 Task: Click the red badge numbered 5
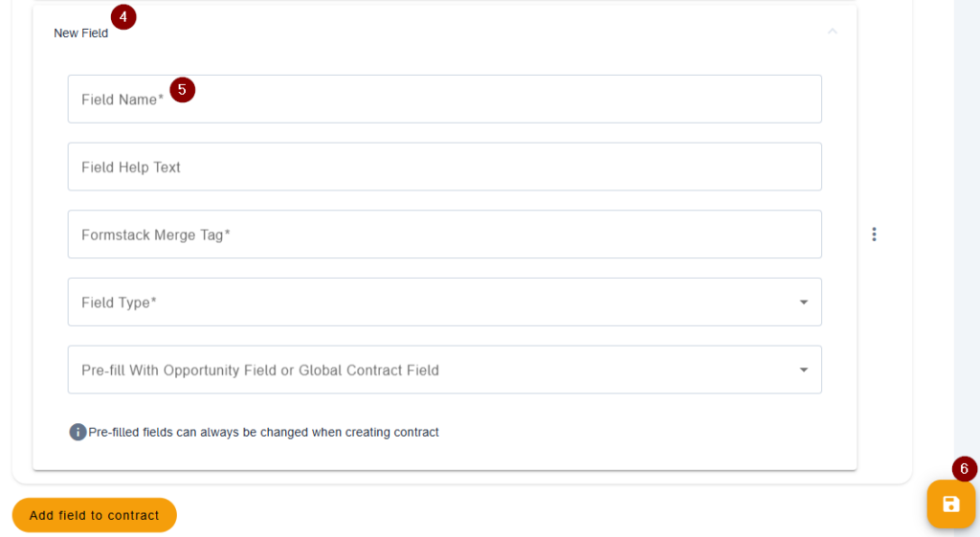(182, 90)
